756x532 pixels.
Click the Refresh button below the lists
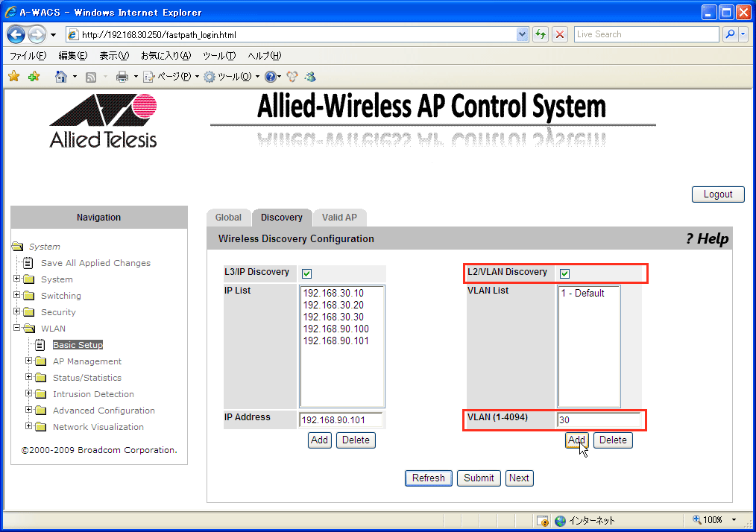[x=429, y=478]
